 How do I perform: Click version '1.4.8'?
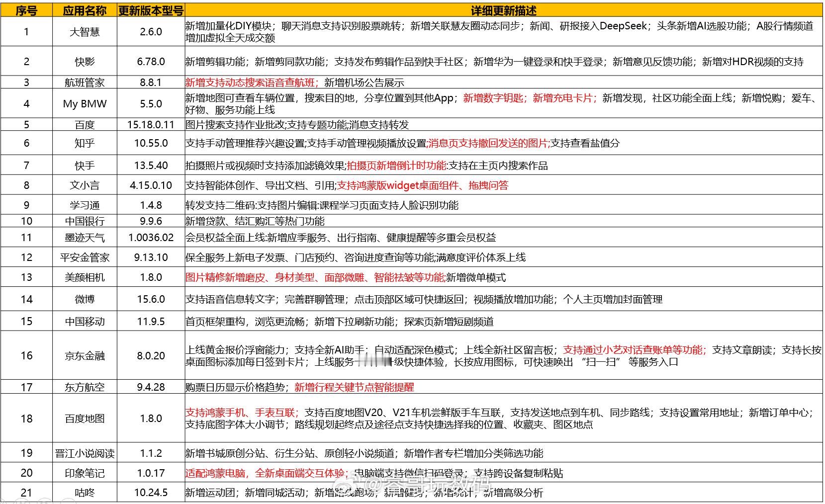pyautogui.click(x=151, y=205)
